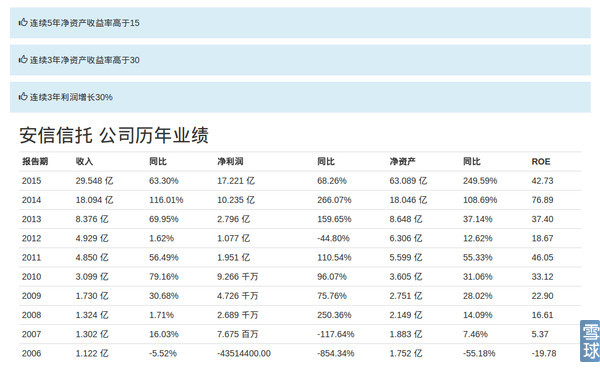Click net assets growth 108.69%
Viewport: 600px width, 370px height.
point(480,200)
